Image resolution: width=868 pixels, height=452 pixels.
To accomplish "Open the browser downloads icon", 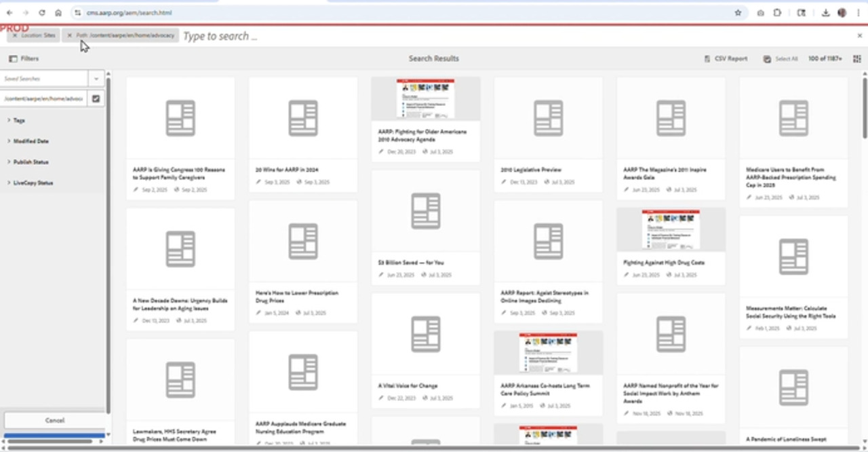I will tap(825, 13).
